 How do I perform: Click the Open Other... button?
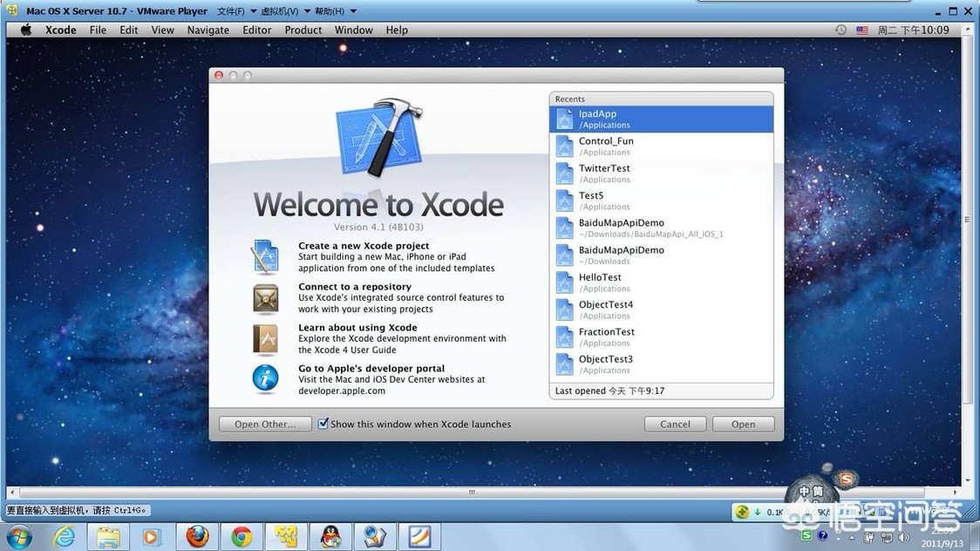265,425
